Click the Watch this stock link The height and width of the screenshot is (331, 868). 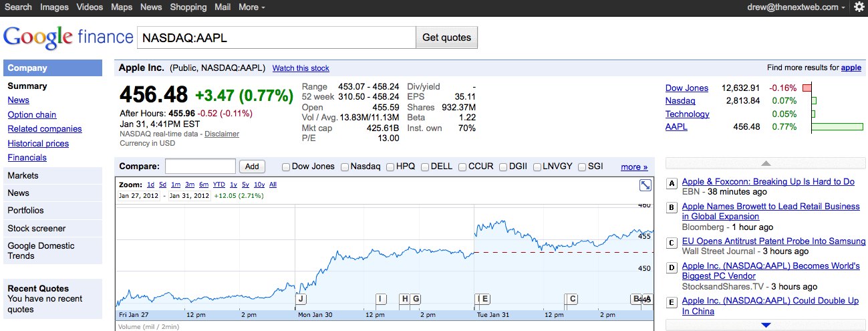tap(301, 68)
